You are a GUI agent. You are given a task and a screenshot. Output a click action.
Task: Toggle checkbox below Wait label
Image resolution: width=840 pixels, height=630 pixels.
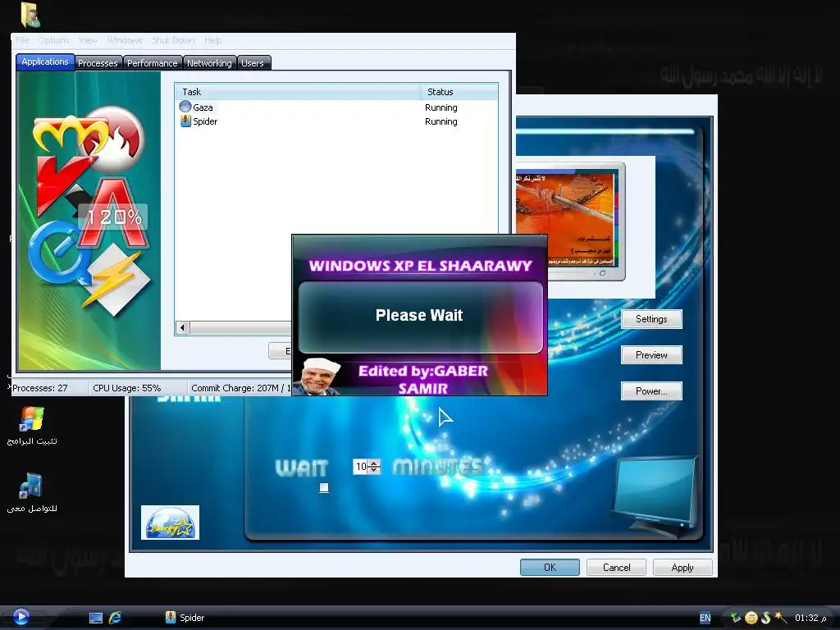[323, 487]
